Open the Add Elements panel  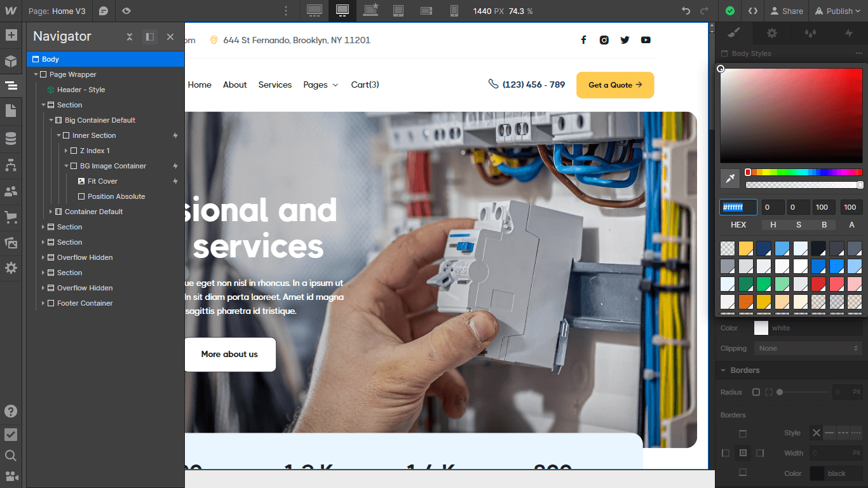(x=11, y=36)
